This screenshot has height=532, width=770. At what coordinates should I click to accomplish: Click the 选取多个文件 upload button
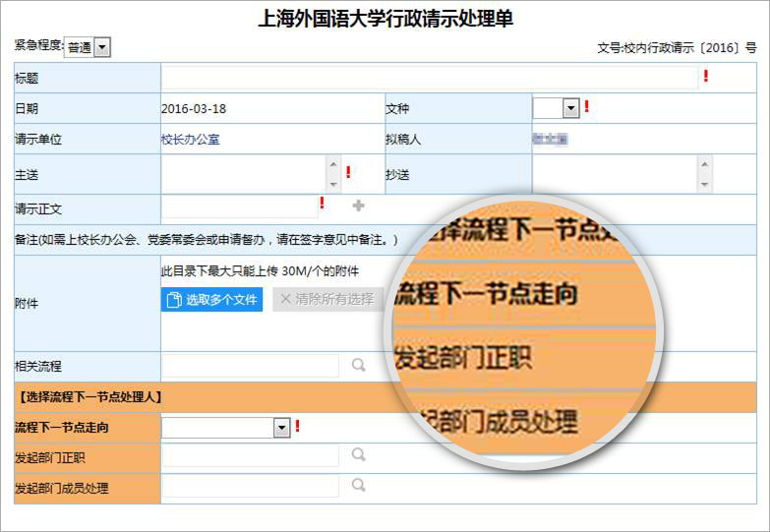[211, 299]
